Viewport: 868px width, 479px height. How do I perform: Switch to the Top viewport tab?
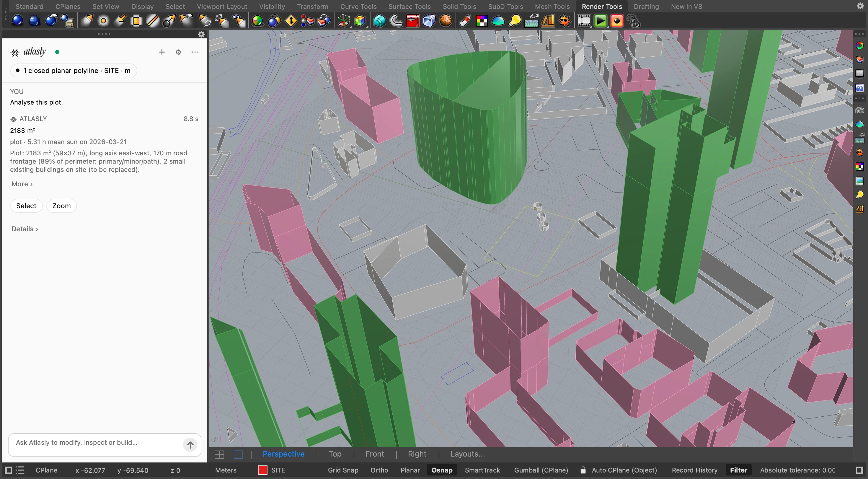pyautogui.click(x=335, y=454)
